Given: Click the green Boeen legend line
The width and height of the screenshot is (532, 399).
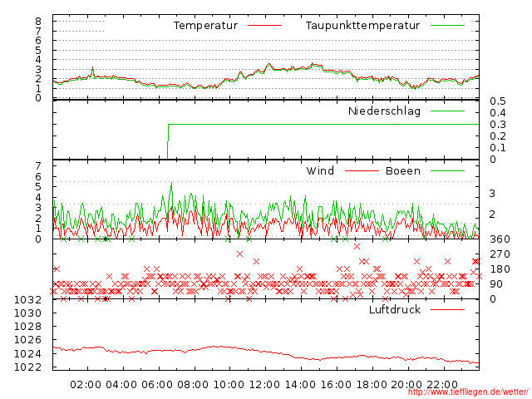Looking at the screenshot, I should pyautogui.click(x=447, y=170).
